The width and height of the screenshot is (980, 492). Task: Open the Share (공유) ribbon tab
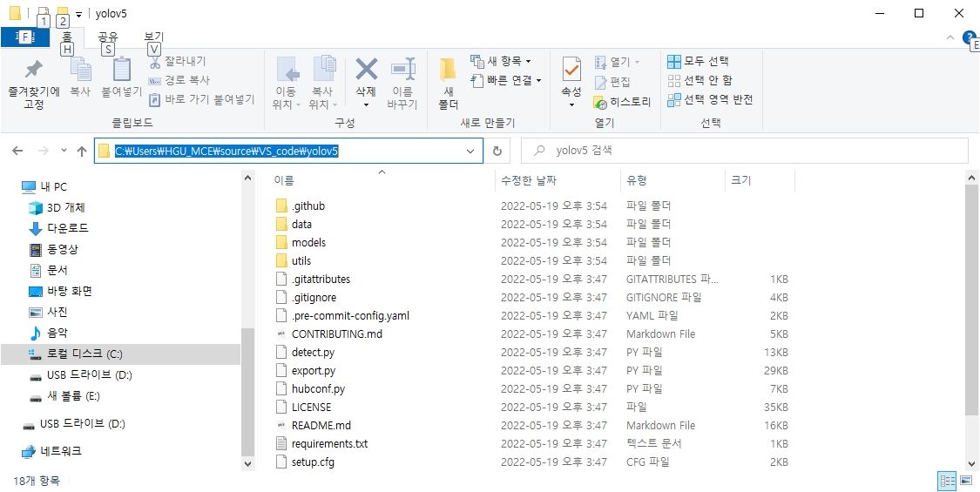click(x=108, y=37)
